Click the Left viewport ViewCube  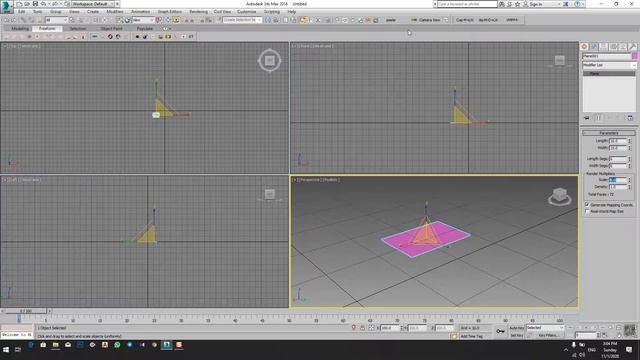click(x=269, y=194)
